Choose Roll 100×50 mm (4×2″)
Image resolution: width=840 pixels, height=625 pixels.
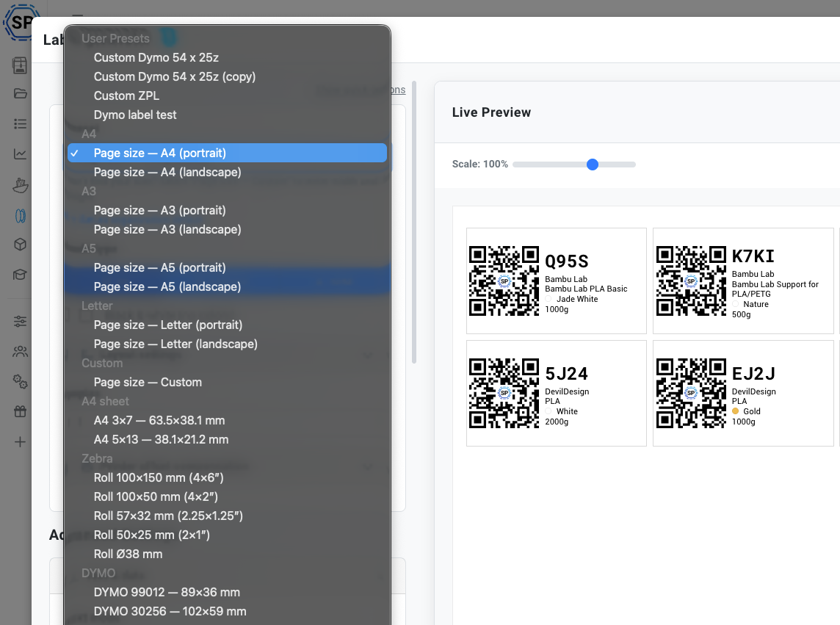point(227,497)
